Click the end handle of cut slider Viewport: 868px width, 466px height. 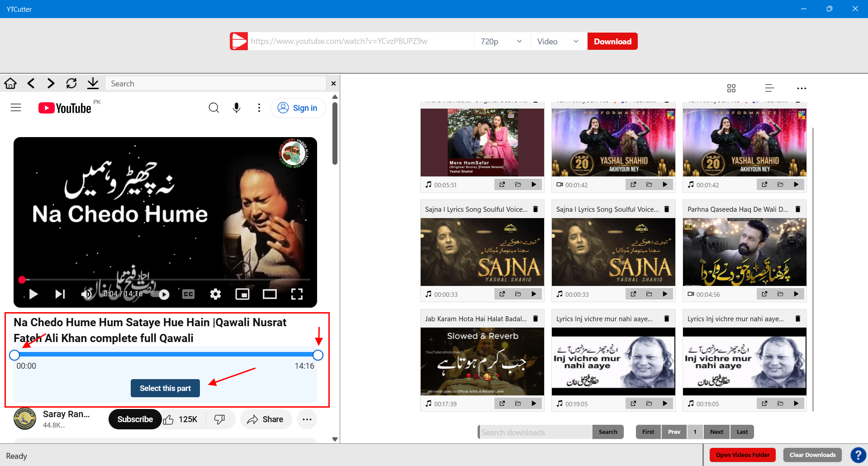(318, 355)
